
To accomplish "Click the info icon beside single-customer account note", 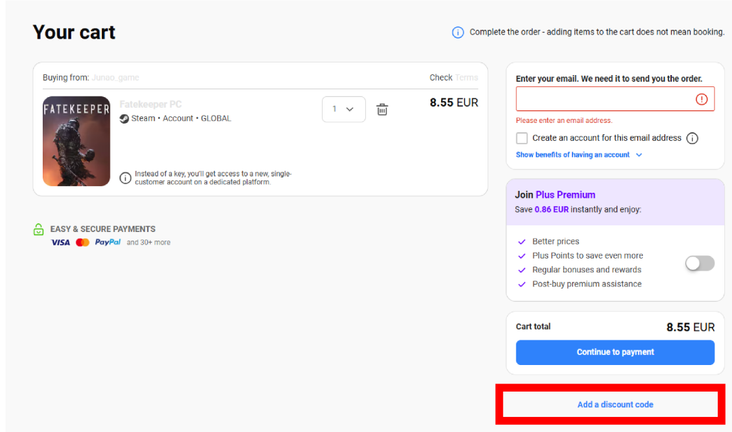I will pyautogui.click(x=125, y=178).
